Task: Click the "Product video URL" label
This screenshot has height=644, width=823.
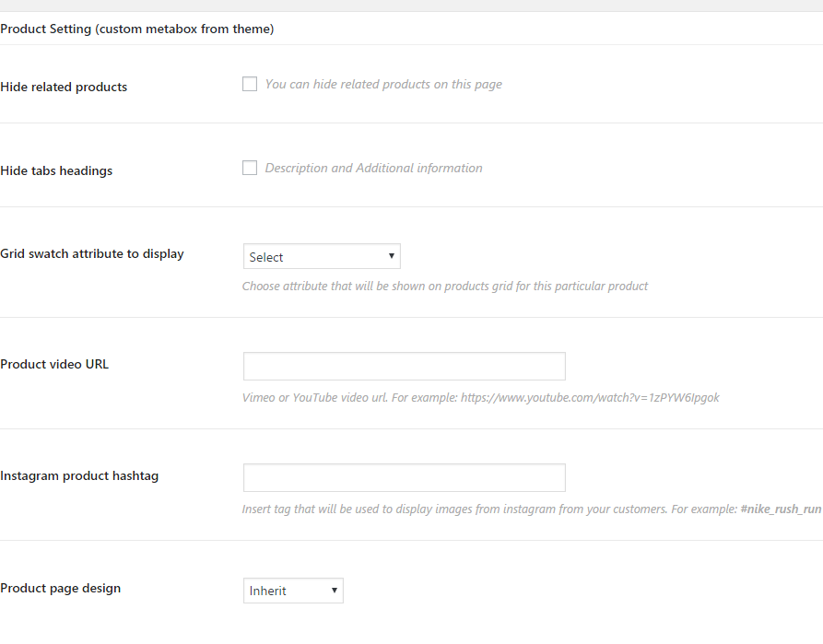Action: point(54,364)
